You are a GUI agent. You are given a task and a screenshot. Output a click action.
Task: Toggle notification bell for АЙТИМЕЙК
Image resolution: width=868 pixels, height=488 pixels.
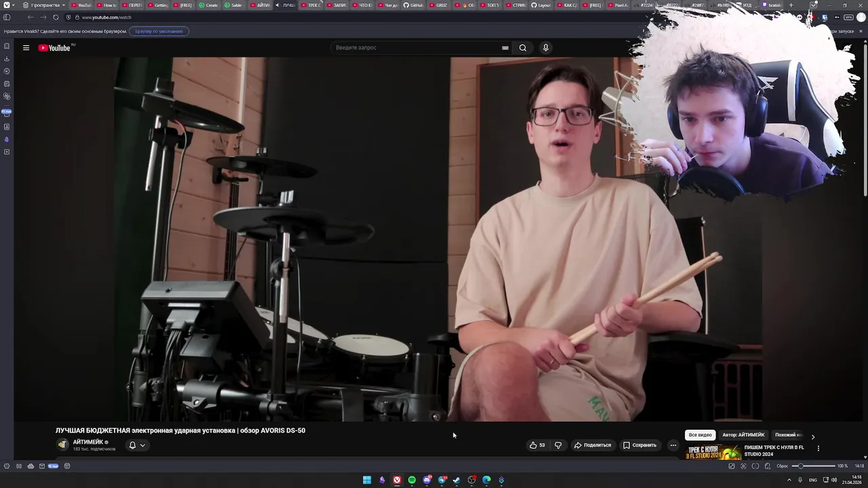click(132, 445)
